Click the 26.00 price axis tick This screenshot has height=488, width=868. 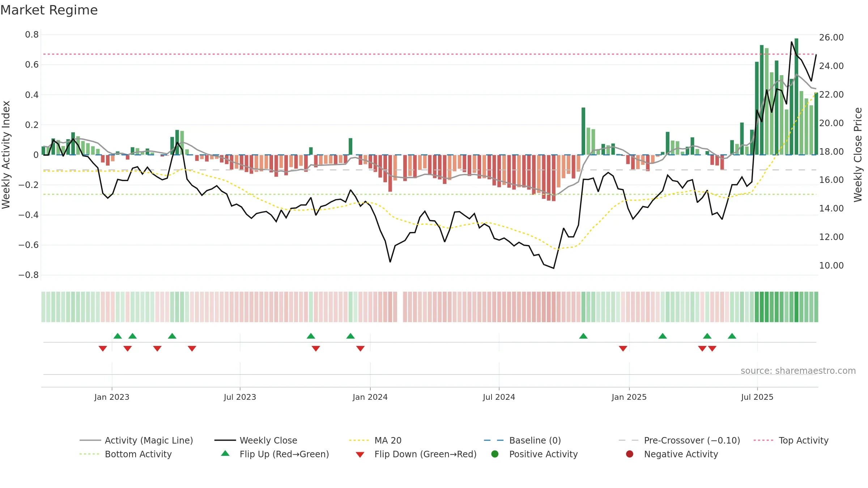pos(831,38)
